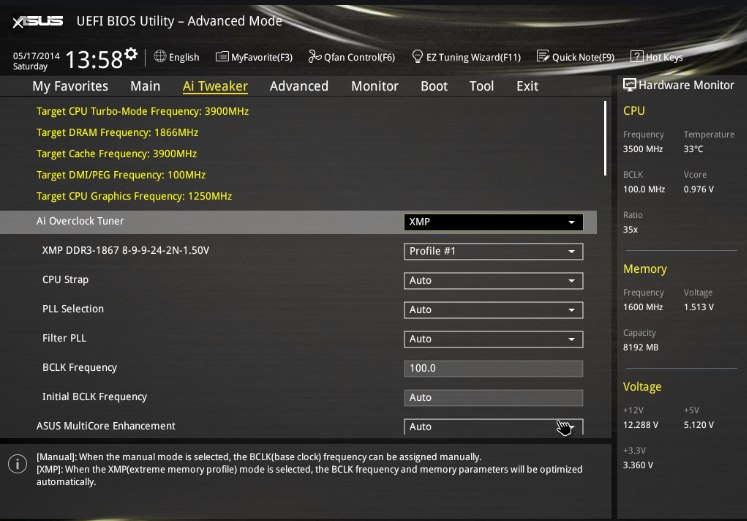Click the CPU Ratio value 35x
747x521 pixels.
[630, 230]
